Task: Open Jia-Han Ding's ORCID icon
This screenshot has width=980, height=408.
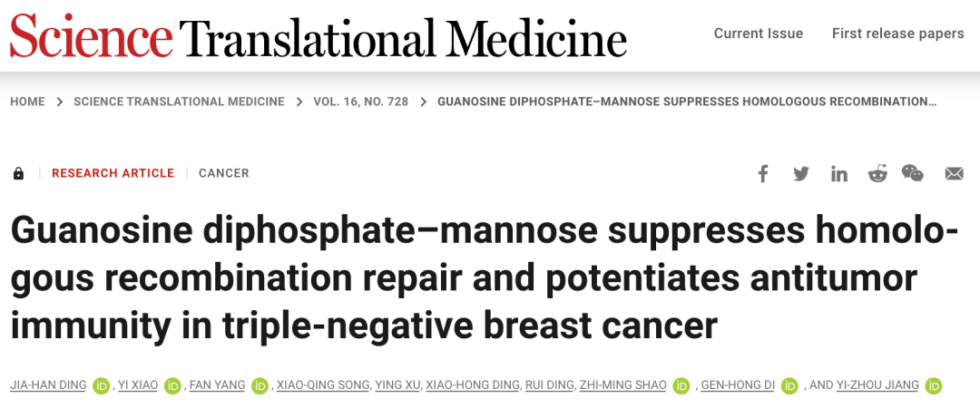Action: pos(101,385)
